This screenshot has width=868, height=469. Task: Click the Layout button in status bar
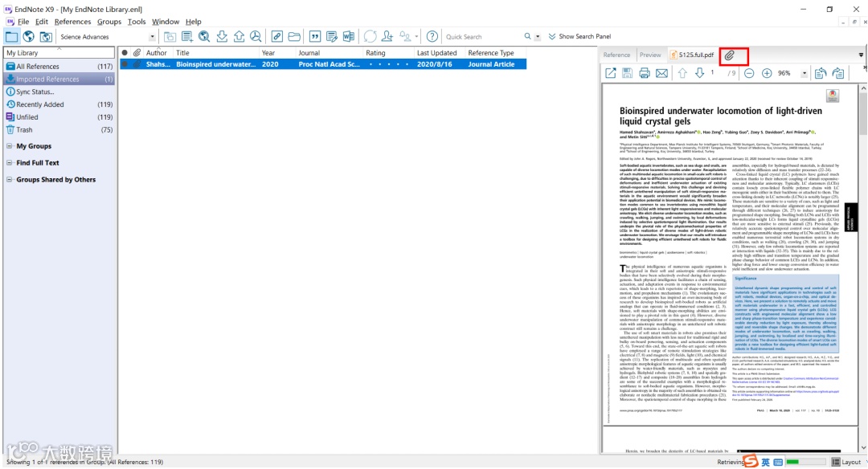click(x=847, y=462)
